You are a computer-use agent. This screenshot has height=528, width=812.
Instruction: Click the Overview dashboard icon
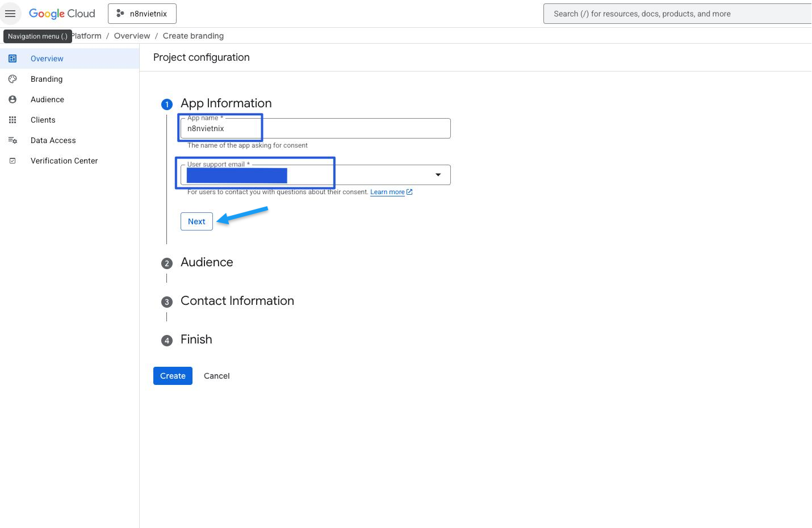click(x=12, y=58)
